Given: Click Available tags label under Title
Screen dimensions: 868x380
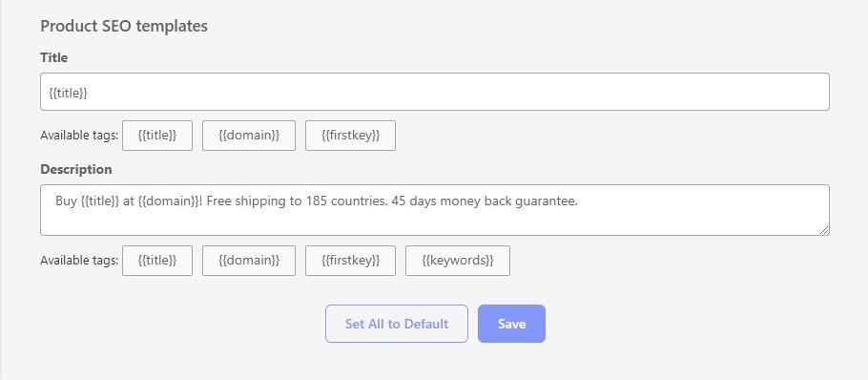Looking at the screenshot, I should click(x=79, y=136).
